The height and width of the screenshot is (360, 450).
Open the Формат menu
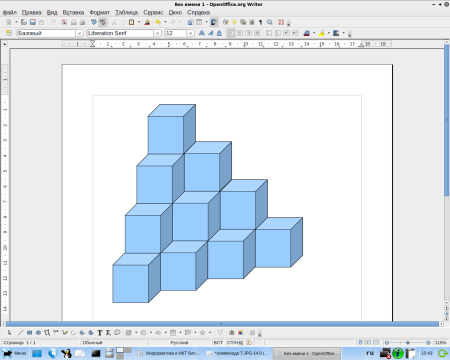click(99, 12)
